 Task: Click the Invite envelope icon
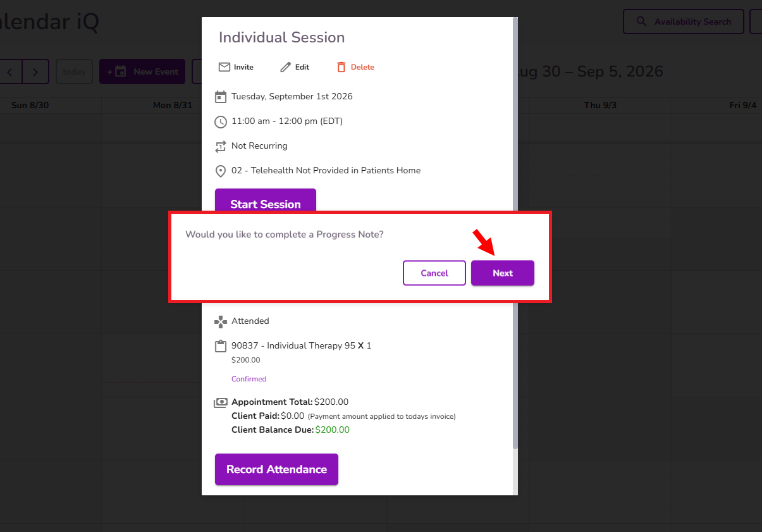[224, 67]
